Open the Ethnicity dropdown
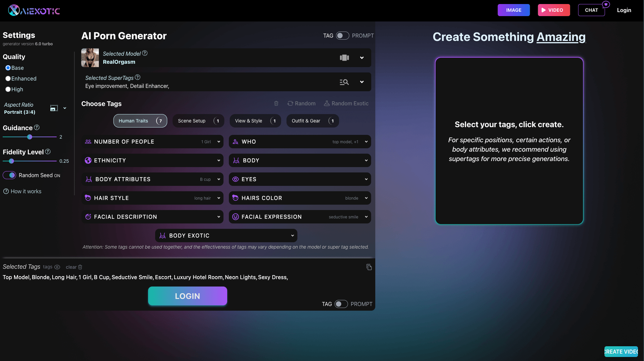Image resolution: width=644 pixels, height=361 pixels. [152, 160]
